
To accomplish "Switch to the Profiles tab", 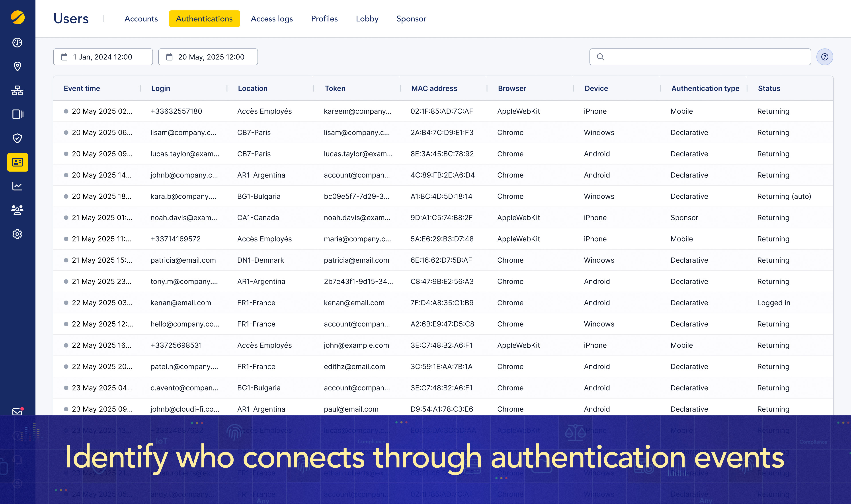I will coord(324,19).
